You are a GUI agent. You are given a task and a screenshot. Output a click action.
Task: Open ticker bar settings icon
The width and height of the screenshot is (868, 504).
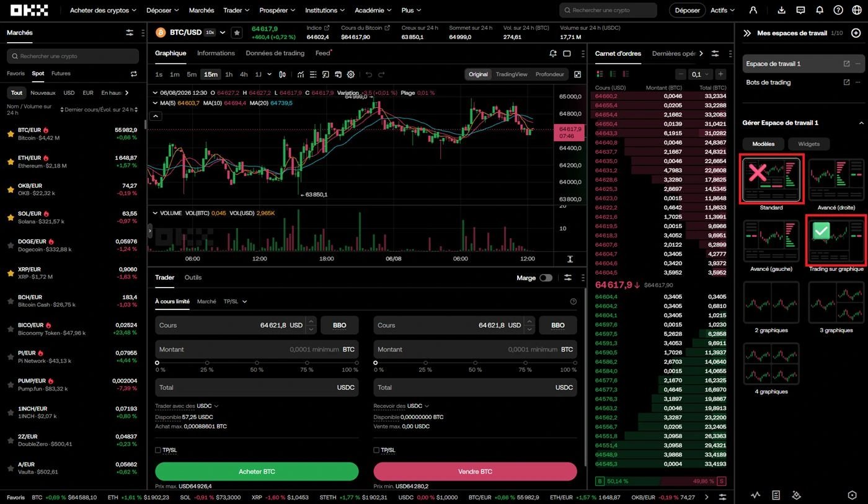coord(722,497)
